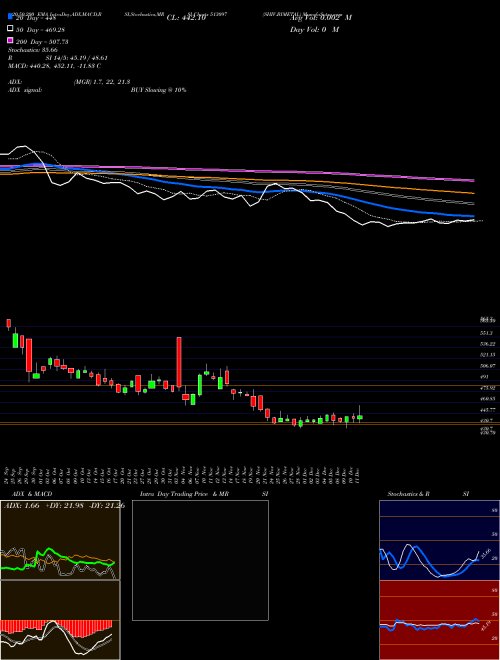Select the '200 Day = 507.73' legend text
Screen dimensions: 500x660
pos(42,42)
